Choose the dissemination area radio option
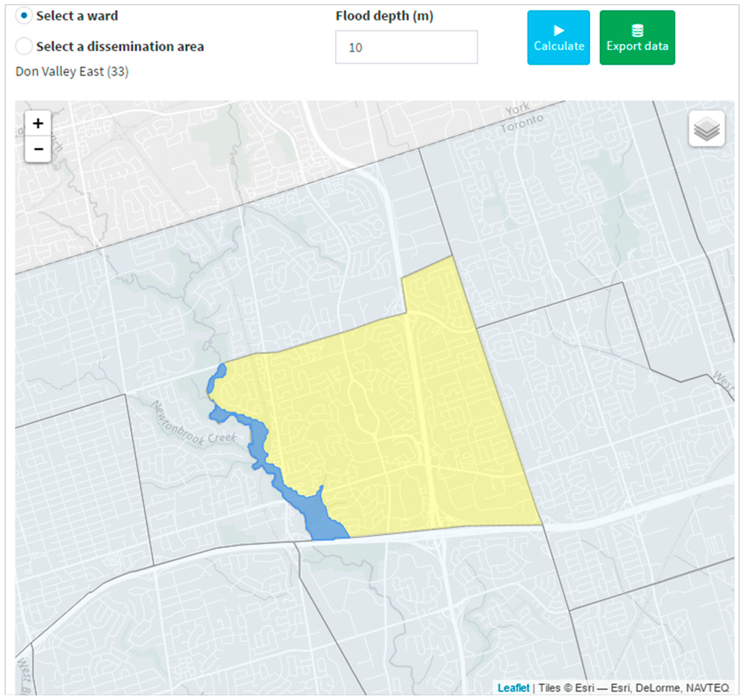This screenshot has width=744, height=700. 24,47
